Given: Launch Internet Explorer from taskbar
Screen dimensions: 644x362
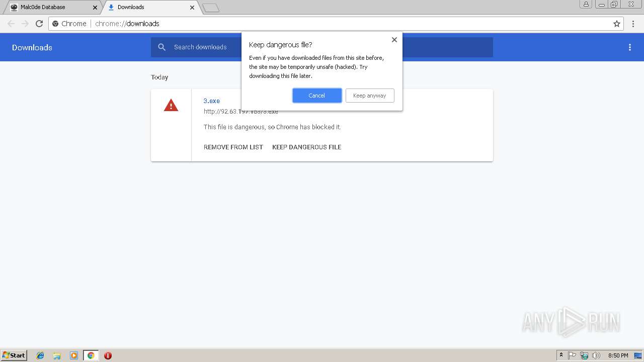Looking at the screenshot, I should [x=40, y=355].
